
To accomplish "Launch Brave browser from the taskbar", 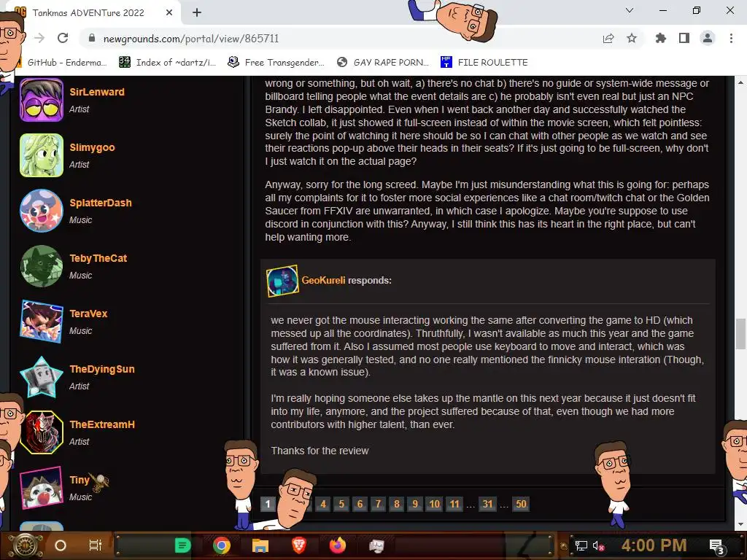I will (x=298, y=545).
